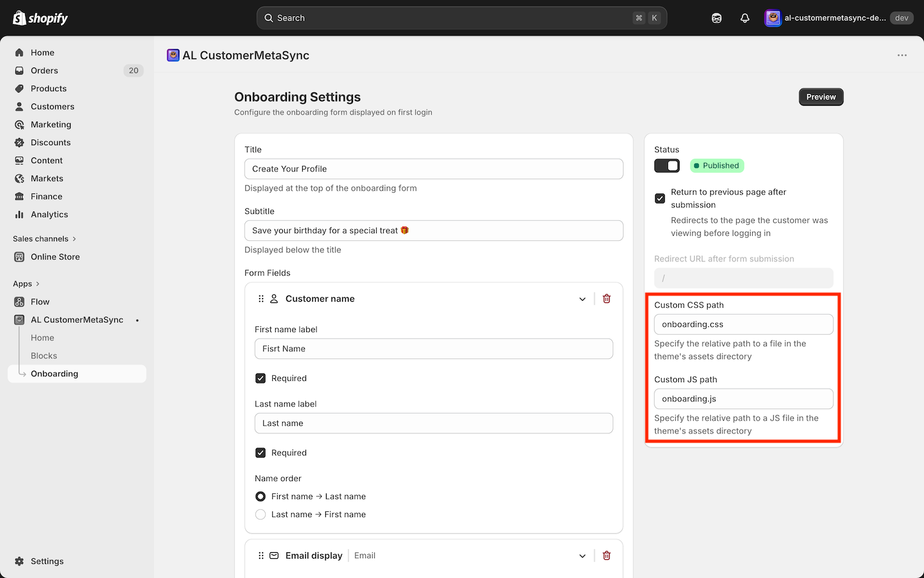Image resolution: width=924 pixels, height=578 pixels.
Task: Click the Email display envelope icon
Action: click(274, 556)
